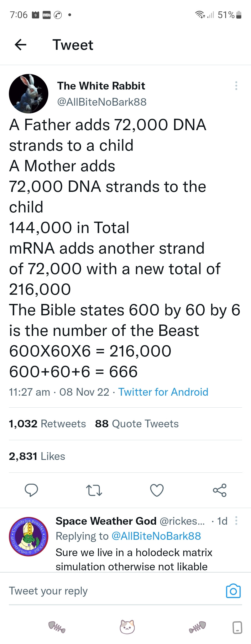Tap the cat face home icon
The width and height of the screenshot is (251, 644).
[127, 627]
